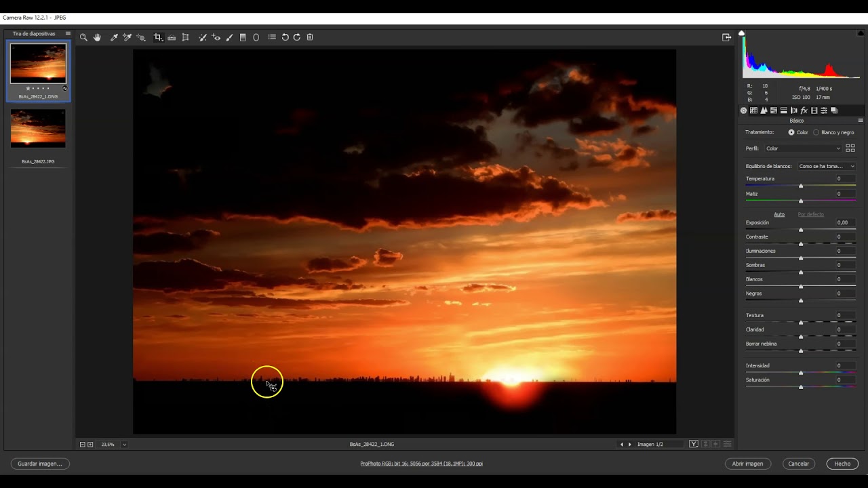Select the Hand tool
This screenshot has width=868, height=488.
click(x=97, y=37)
